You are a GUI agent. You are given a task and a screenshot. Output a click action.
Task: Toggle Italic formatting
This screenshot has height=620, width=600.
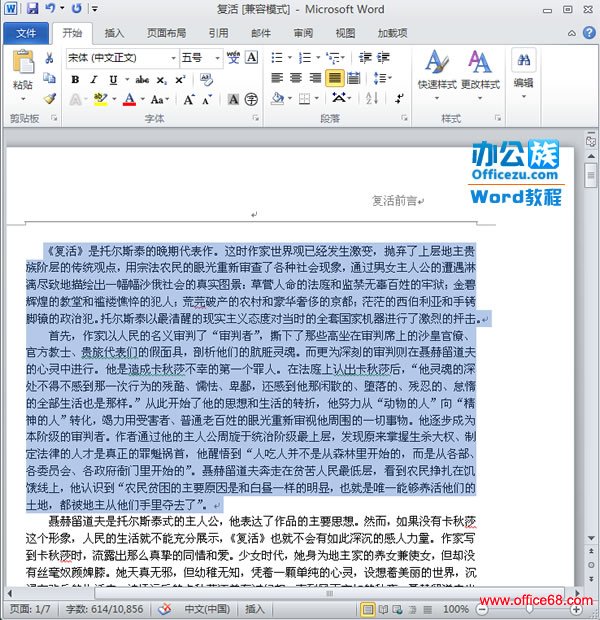pos(94,80)
